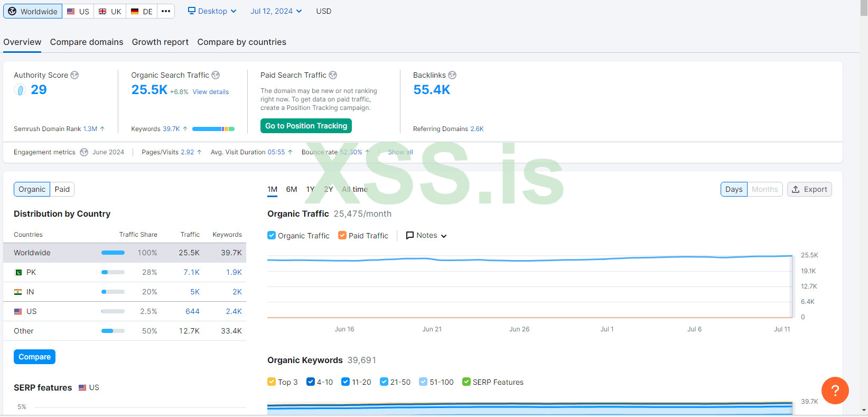This screenshot has height=417, width=868.
Task: Set chart range to 1Y
Action: point(310,189)
